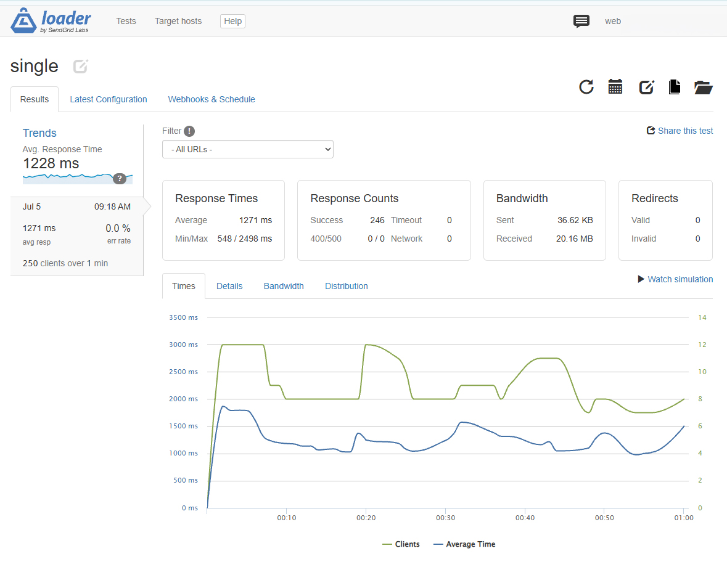Open the schedule calendar icon
Viewport: 727px width, 588px height.
pos(615,87)
